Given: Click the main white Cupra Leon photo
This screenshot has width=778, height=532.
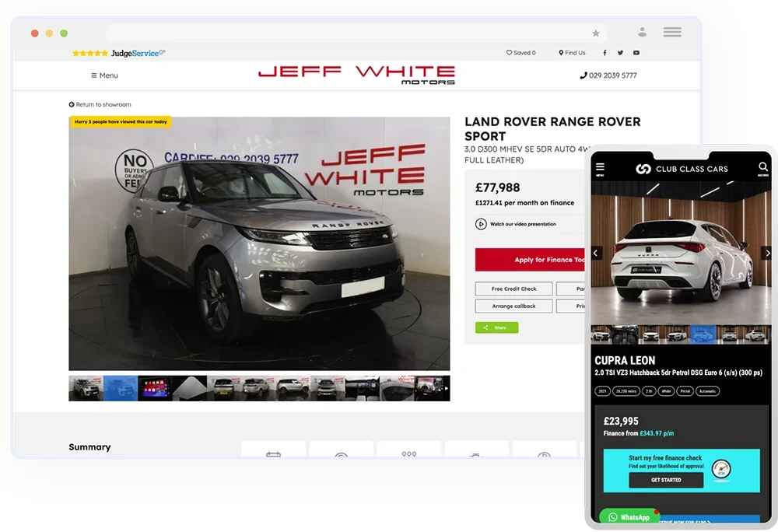Looking at the screenshot, I should [x=682, y=253].
